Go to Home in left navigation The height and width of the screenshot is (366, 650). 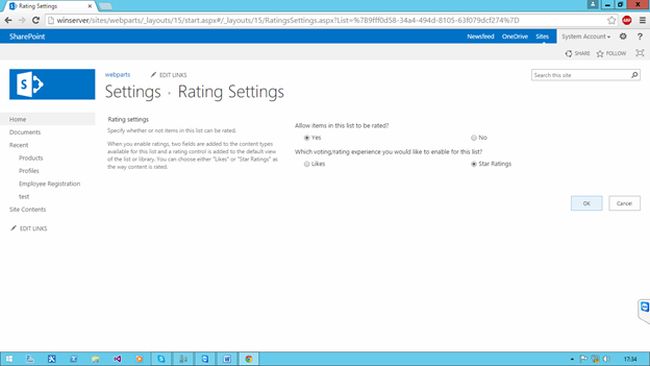pyautogui.click(x=18, y=119)
